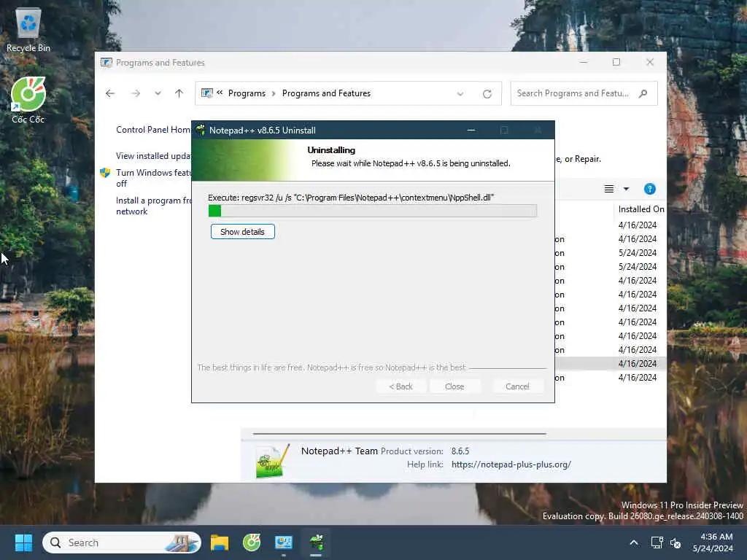This screenshot has width=747, height=560.
Task: Open the blue Help icon
Action: (x=649, y=189)
